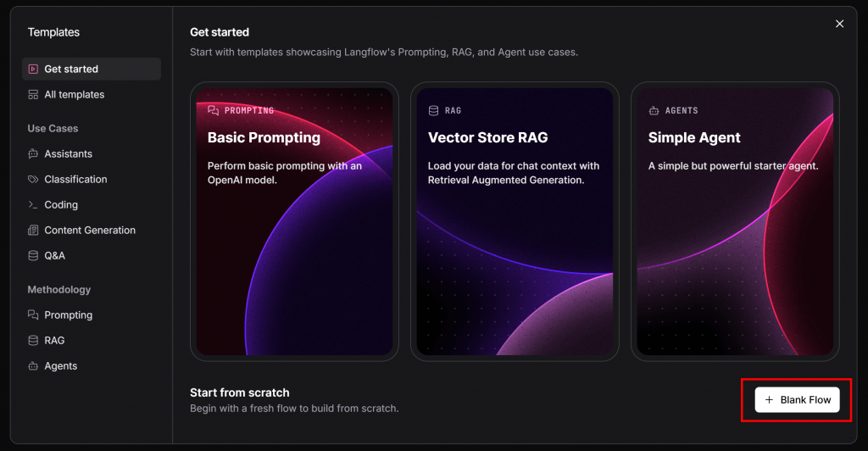Pick the Simple Agent template card

[x=735, y=221]
